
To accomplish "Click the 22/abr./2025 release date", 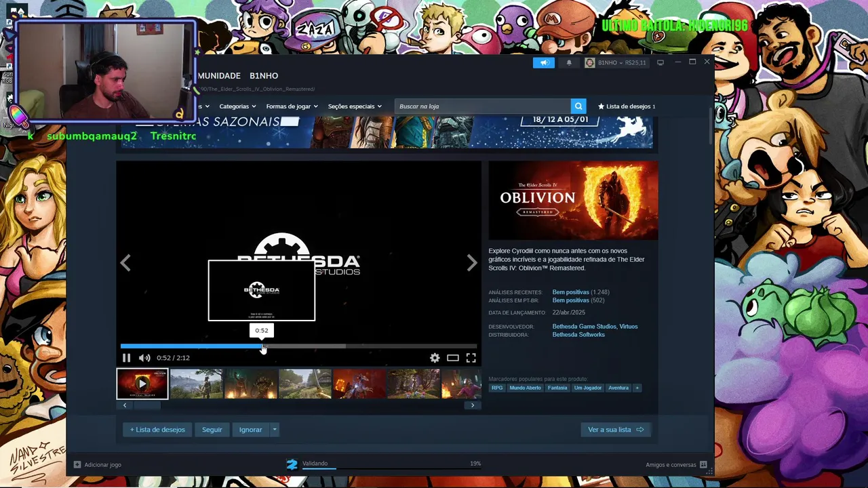I will click(x=568, y=312).
